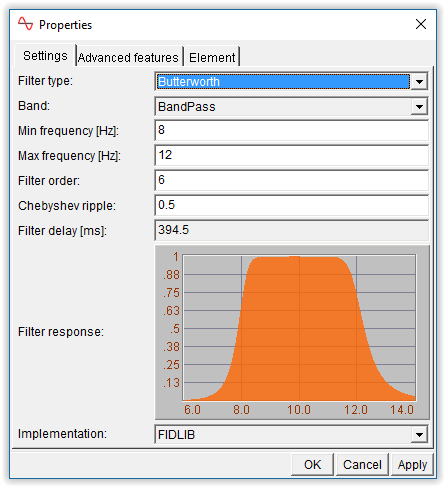
Task: Open the Advanced features tab
Action: pos(128,57)
